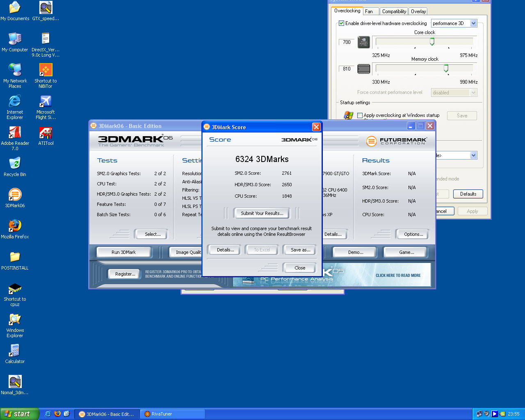Screen dimensions: 525x420
Task: Open performance 3D dropdown
Action: coord(454,23)
